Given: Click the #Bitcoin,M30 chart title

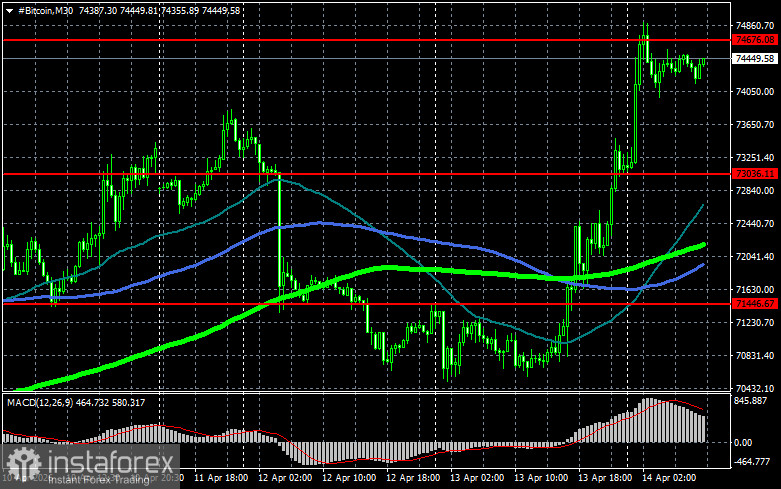Looking at the screenshot, I should coord(45,10).
